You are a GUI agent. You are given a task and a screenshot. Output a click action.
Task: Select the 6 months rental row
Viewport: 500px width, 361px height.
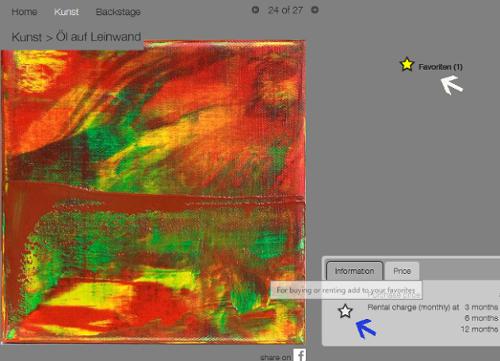[481, 318]
